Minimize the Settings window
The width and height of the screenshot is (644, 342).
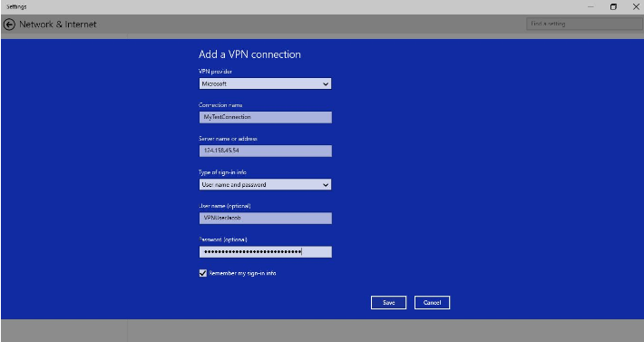click(x=590, y=7)
